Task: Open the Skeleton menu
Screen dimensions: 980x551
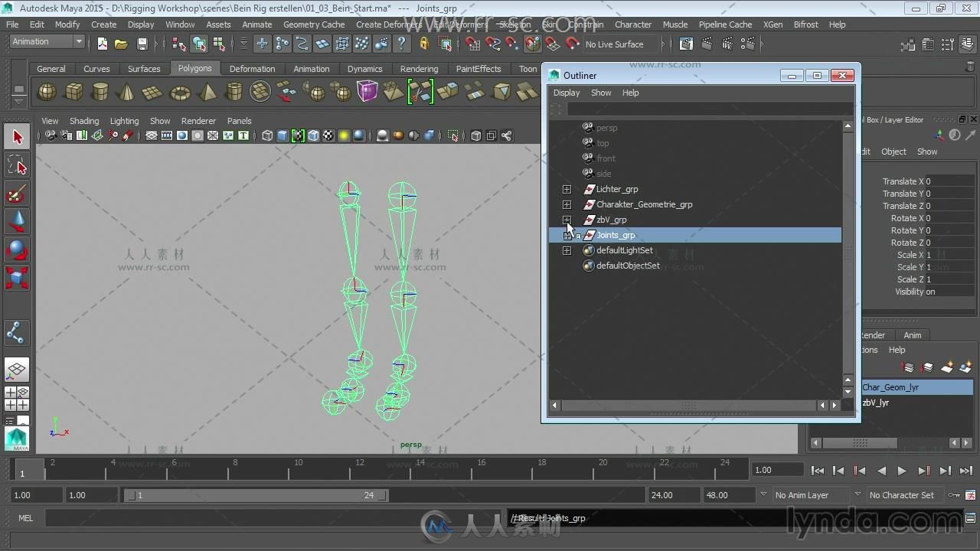Action: pyautogui.click(x=514, y=24)
